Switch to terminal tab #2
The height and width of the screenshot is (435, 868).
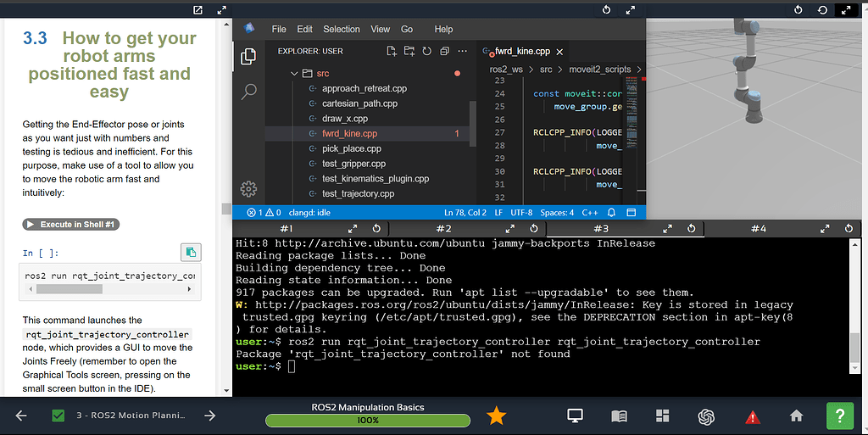[443, 229]
